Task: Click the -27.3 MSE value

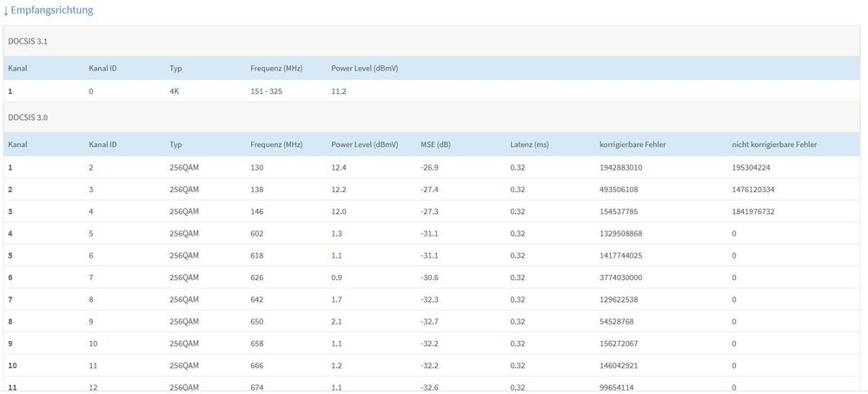Action: (429, 211)
